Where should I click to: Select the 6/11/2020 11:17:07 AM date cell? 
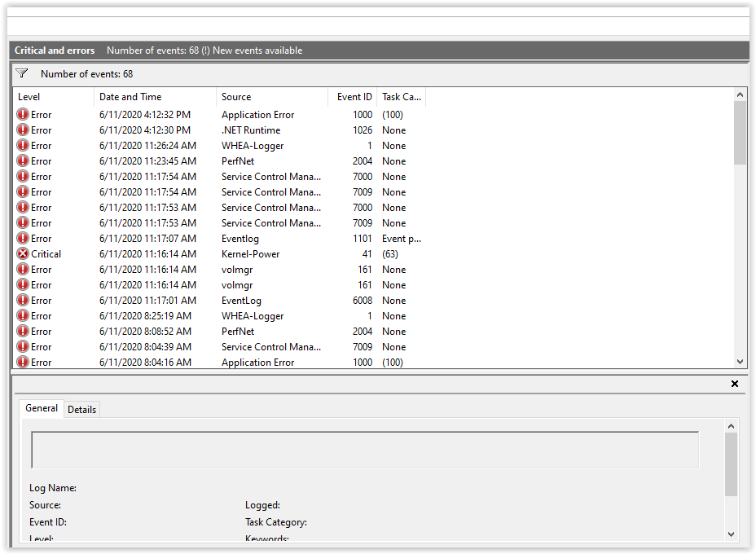pyautogui.click(x=147, y=238)
